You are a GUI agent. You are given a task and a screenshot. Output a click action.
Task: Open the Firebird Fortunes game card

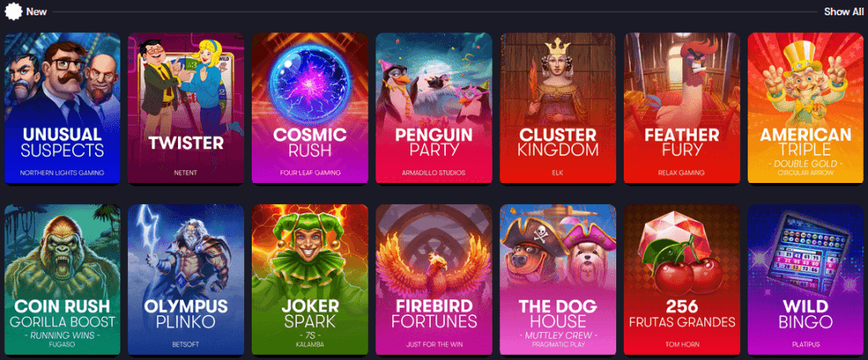tap(434, 280)
